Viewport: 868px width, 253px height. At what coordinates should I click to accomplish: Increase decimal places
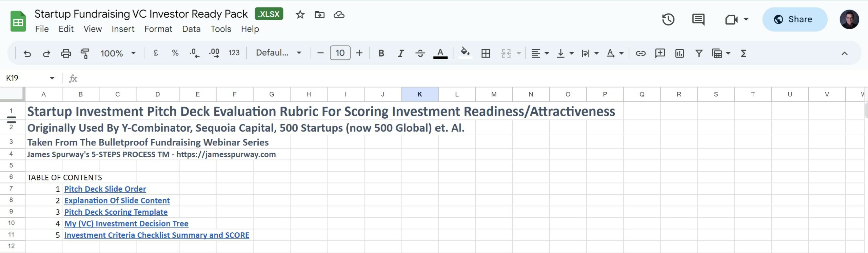click(214, 53)
